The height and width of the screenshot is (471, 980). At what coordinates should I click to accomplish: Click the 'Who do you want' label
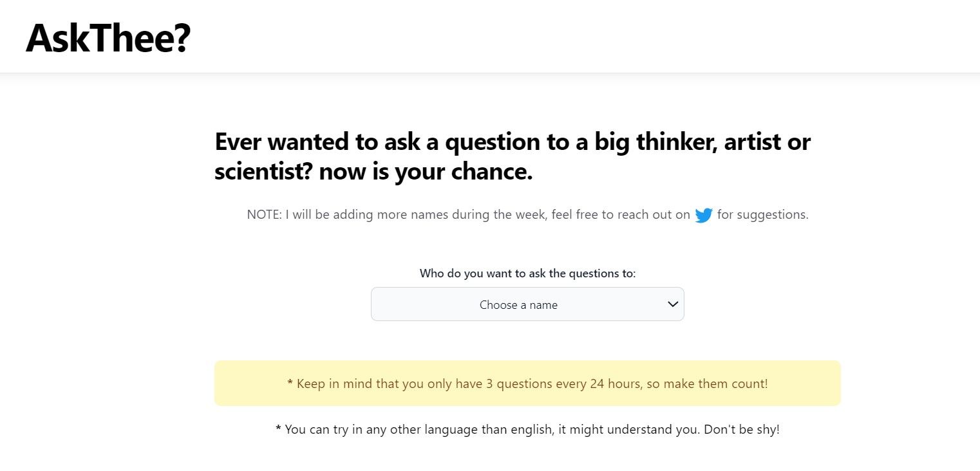point(527,273)
